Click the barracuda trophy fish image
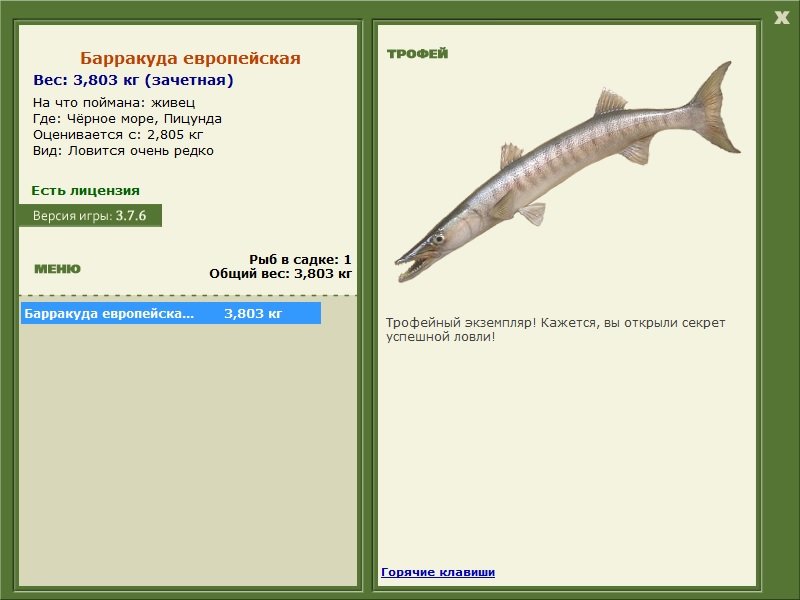Image resolution: width=800 pixels, height=600 pixels. click(566, 171)
